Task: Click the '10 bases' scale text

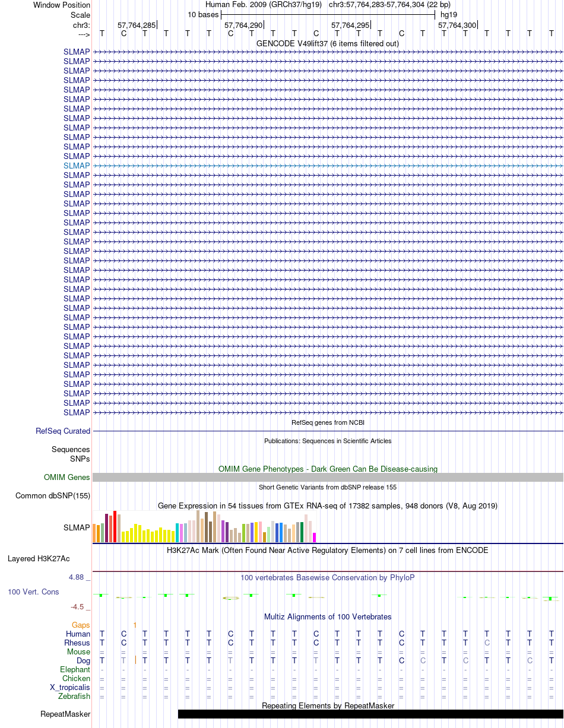Action: click(203, 14)
